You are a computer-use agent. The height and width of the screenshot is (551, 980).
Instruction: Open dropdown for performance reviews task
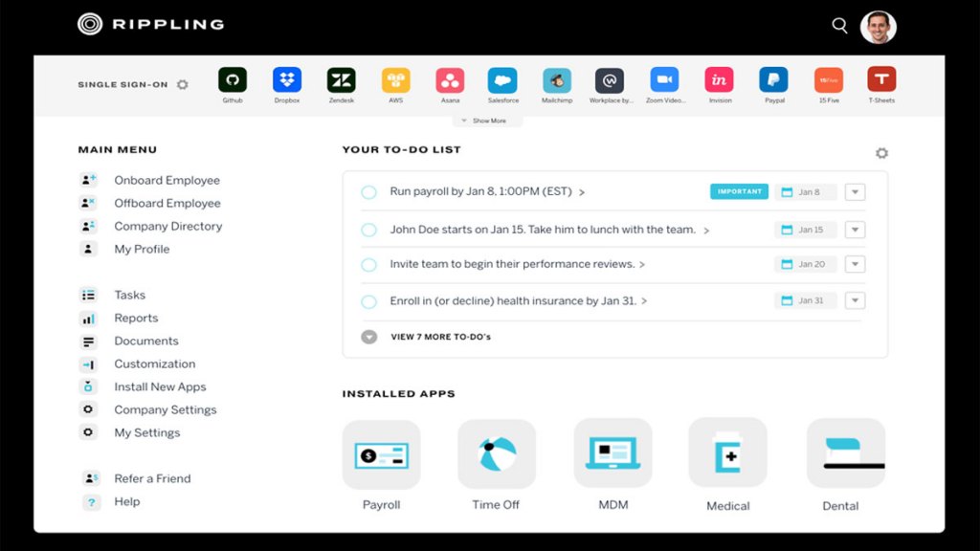(855, 264)
